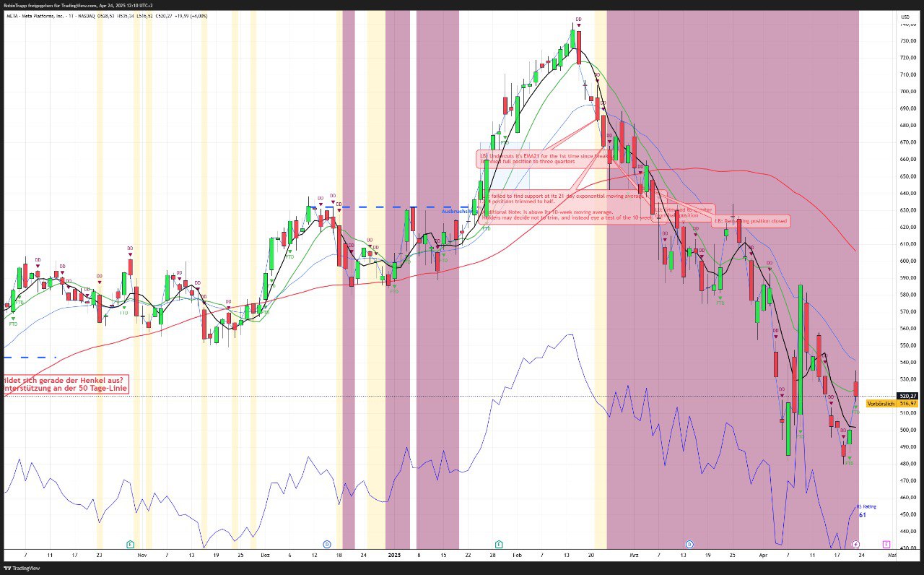Select the 520,27 current price label
924x575 pixels.
tap(887, 396)
